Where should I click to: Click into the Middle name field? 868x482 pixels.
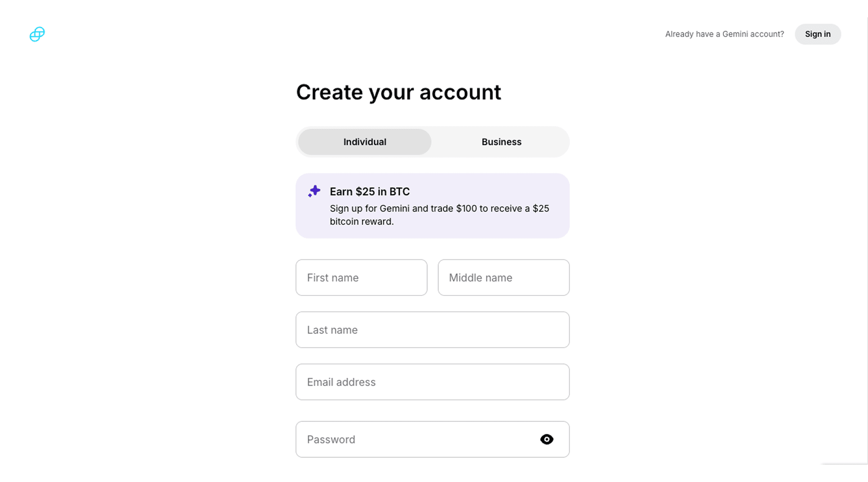(x=503, y=278)
